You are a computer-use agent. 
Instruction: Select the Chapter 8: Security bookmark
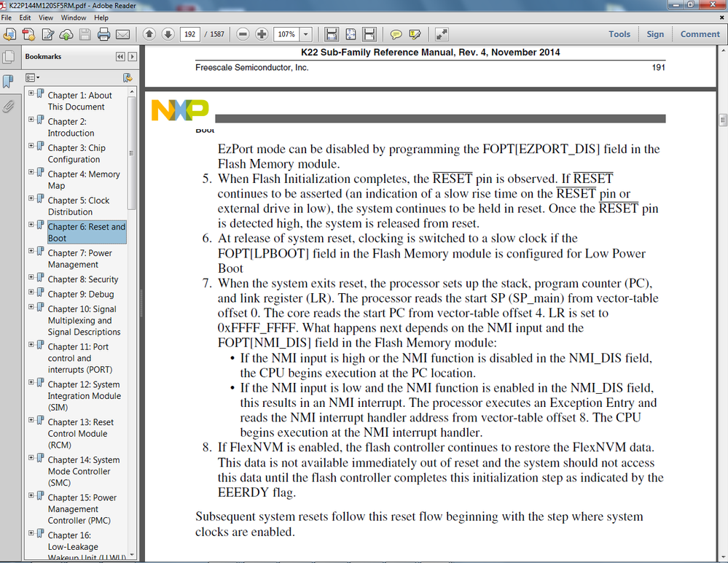83,279
